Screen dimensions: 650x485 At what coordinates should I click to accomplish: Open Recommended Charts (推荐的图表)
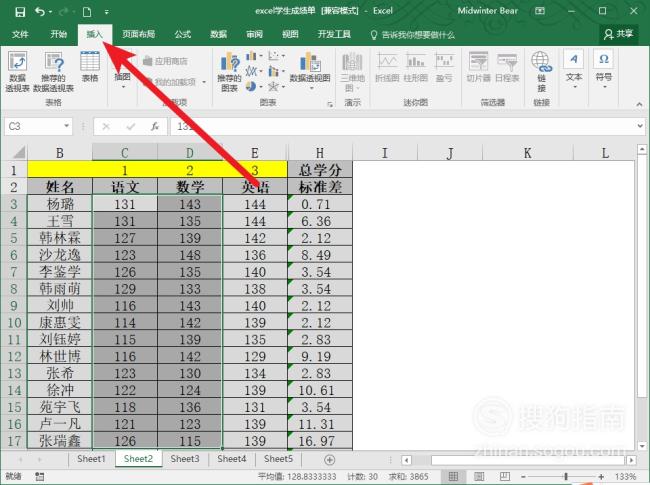coord(229,71)
